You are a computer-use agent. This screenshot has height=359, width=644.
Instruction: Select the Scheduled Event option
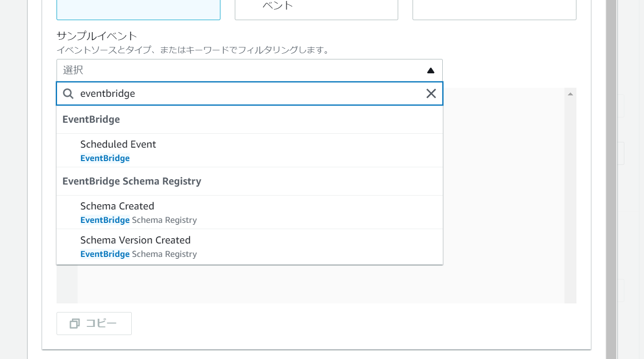(x=250, y=151)
